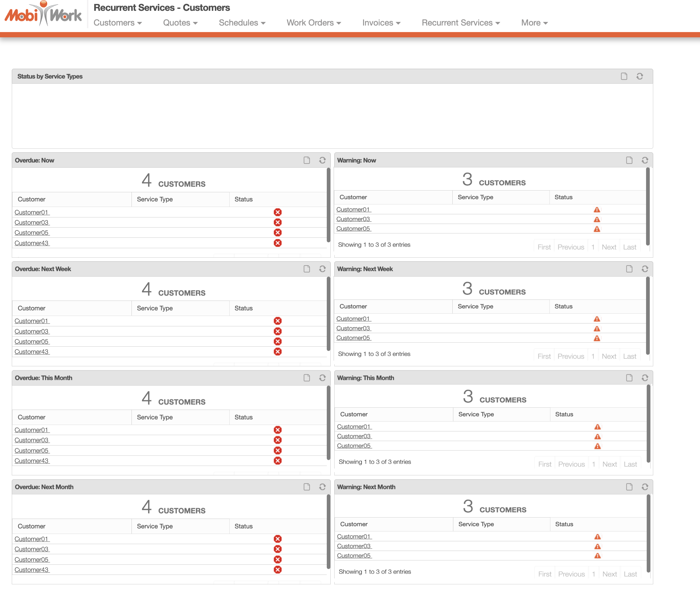Refresh the Warning: Next Month panel
Image resolution: width=700 pixels, height=603 pixels.
[645, 487]
